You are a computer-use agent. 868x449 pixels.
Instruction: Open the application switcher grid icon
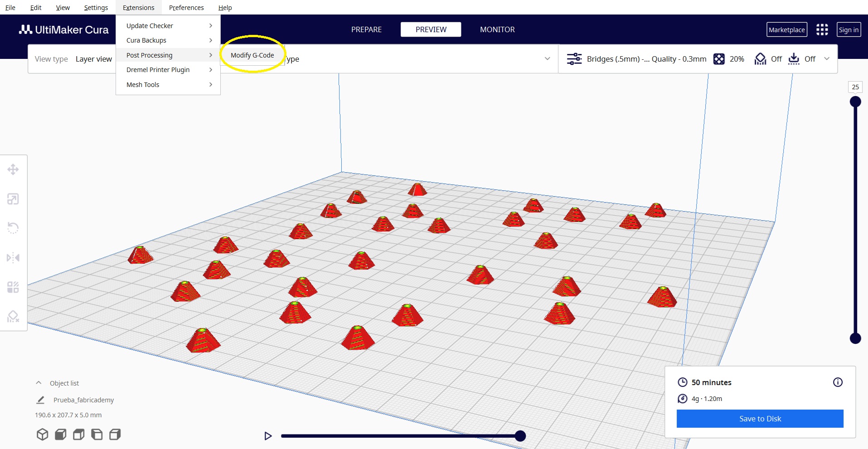pyautogui.click(x=822, y=30)
